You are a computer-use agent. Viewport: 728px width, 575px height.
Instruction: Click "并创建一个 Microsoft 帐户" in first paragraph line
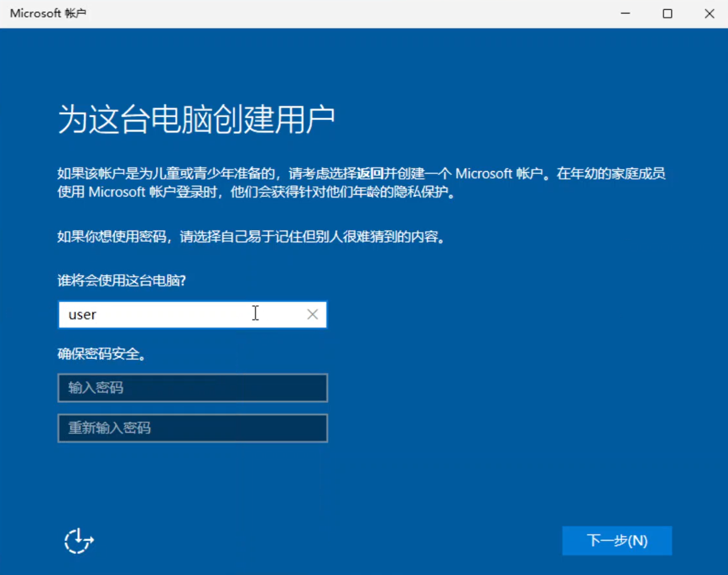[463, 174]
